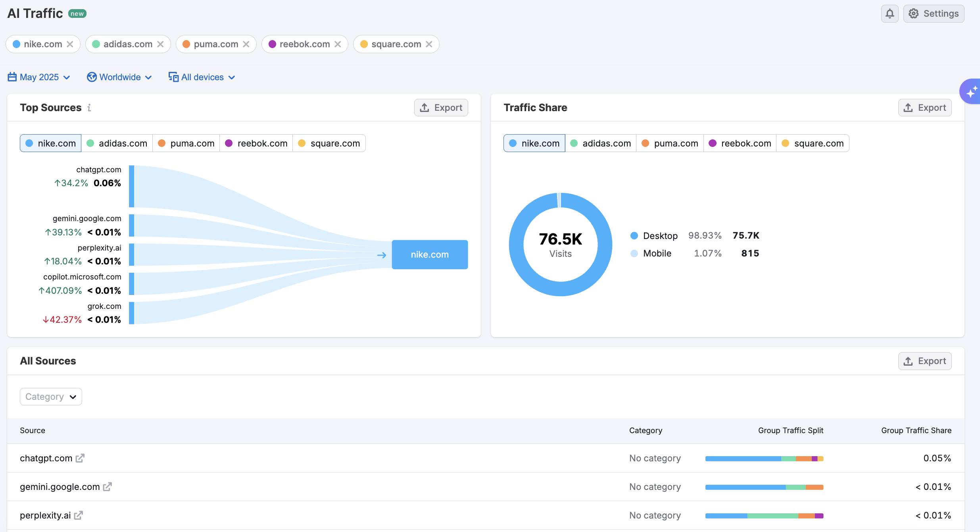Export the All Sources table
This screenshot has width=980, height=532.
[x=924, y=361]
